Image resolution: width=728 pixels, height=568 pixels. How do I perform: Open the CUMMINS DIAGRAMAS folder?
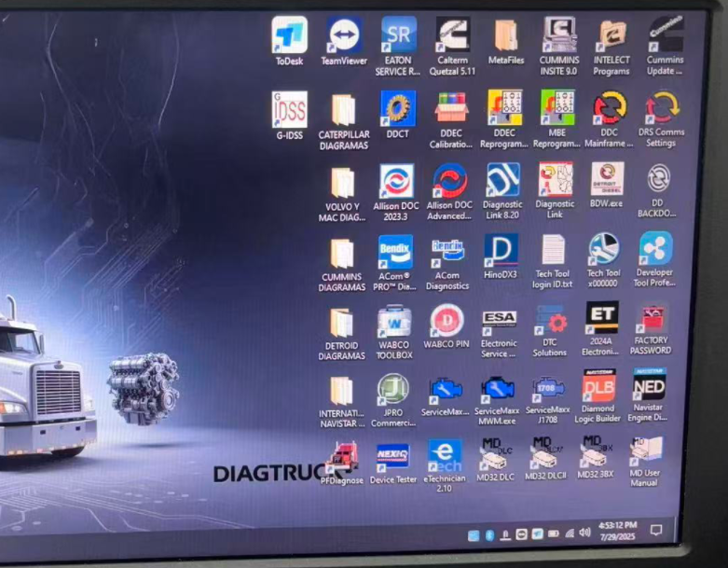pyautogui.click(x=342, y=265)
